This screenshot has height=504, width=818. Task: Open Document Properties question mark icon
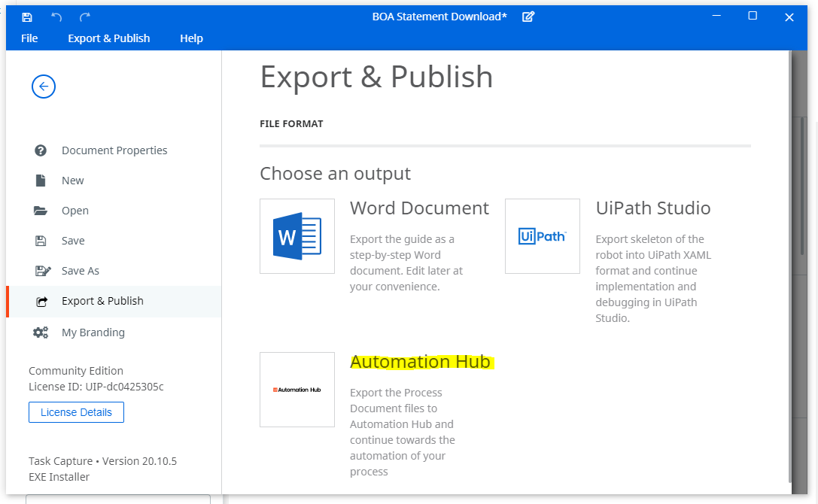point(40,150)
